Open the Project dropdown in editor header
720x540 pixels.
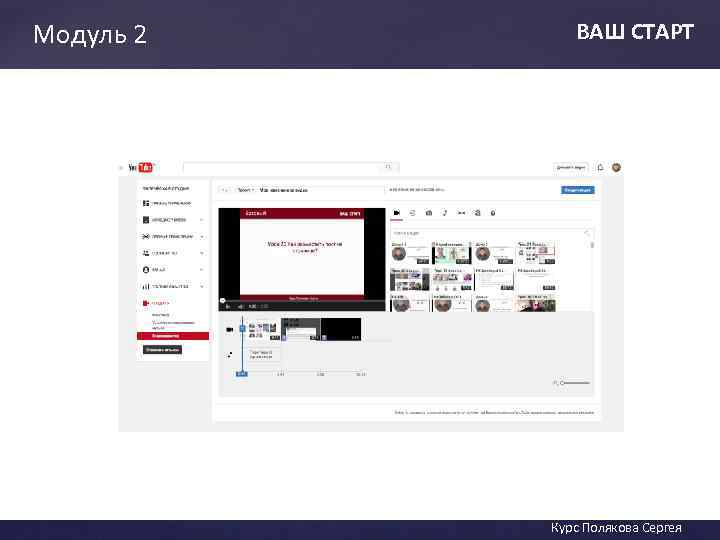tap(246, 190)
